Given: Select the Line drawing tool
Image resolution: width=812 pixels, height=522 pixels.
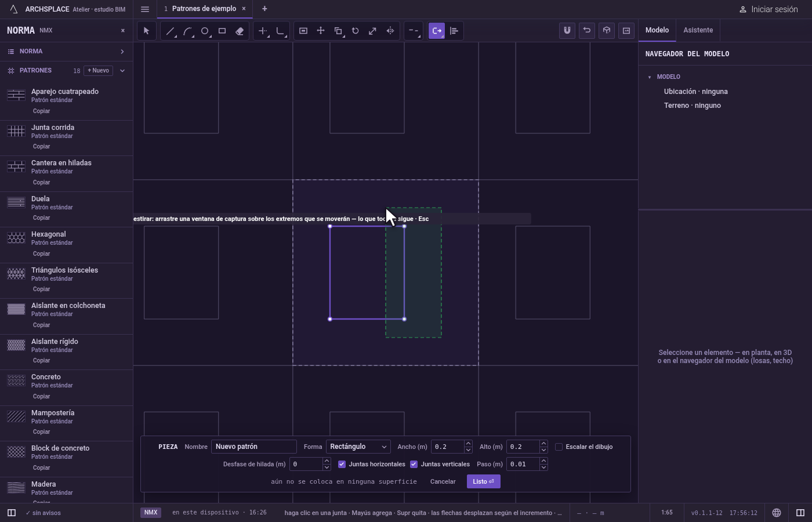Looking at the screenshot, I should coord(170,31).
